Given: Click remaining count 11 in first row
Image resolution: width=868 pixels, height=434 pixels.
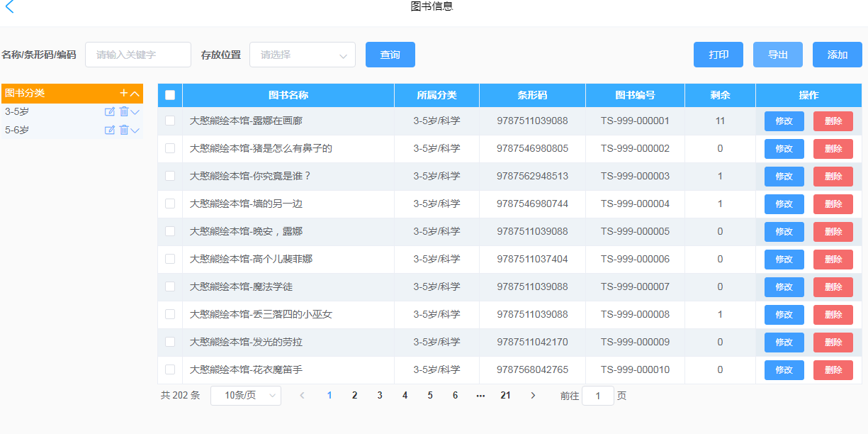Looking at the screenshot, I should pos(721,121).
